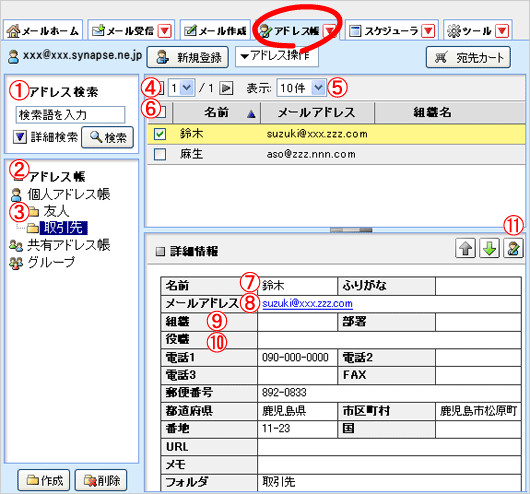Click suzuki@xxx.zzz.com in the list row
The width and height of the screenshot is (530, 494).
[317, 134]
